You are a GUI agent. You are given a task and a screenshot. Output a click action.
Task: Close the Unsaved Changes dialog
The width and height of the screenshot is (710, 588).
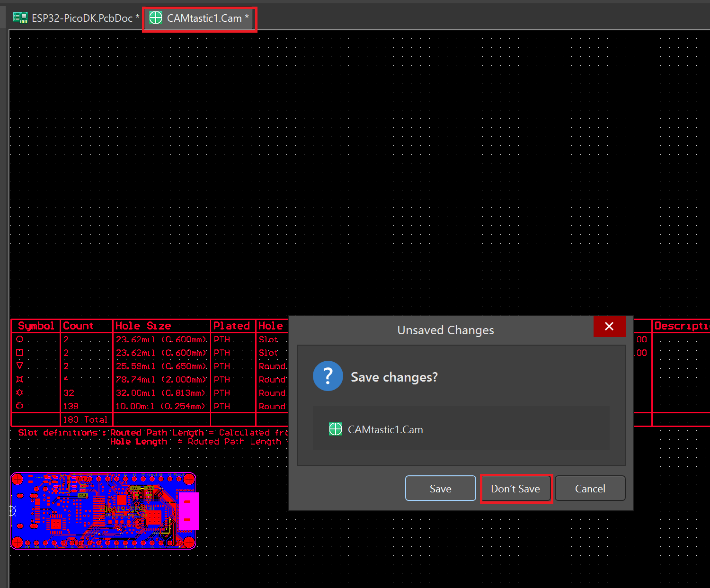click(609, 326)
